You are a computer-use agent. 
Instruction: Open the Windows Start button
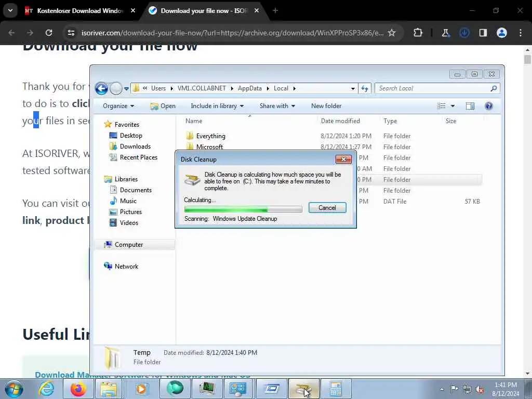tap(14, 389)
